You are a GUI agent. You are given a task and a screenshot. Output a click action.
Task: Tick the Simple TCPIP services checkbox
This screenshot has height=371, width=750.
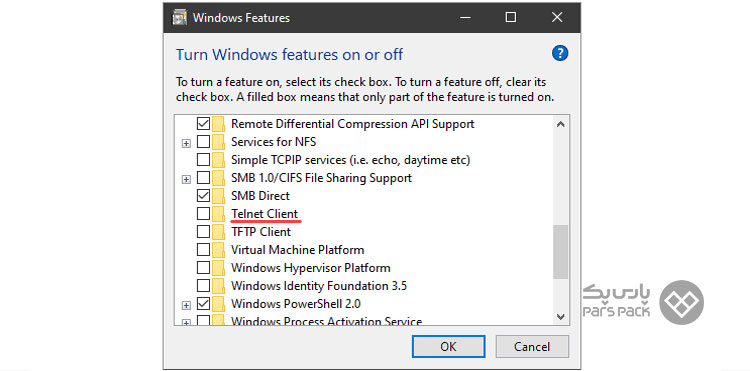pyautogui.click(x=203, y=160)
